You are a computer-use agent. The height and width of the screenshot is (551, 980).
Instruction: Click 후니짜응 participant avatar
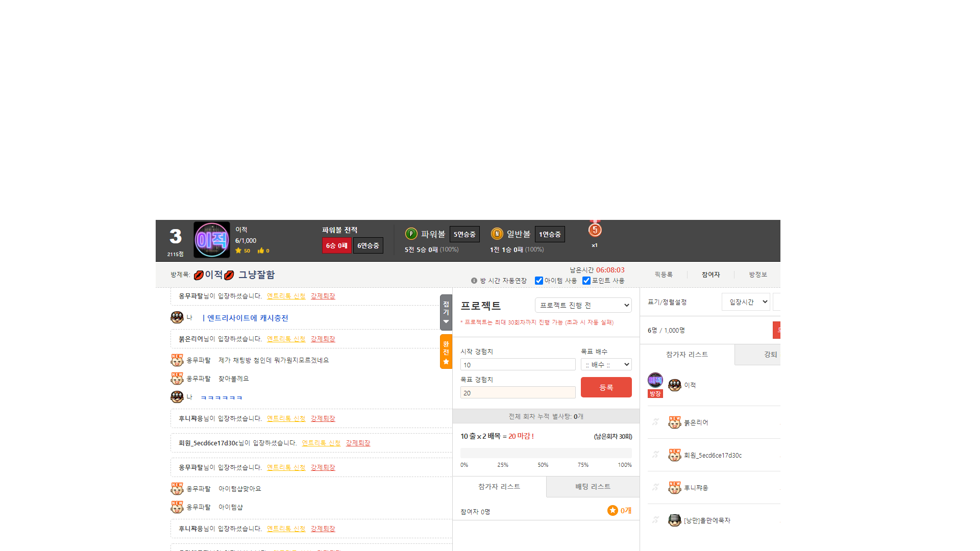click(675, 488)
